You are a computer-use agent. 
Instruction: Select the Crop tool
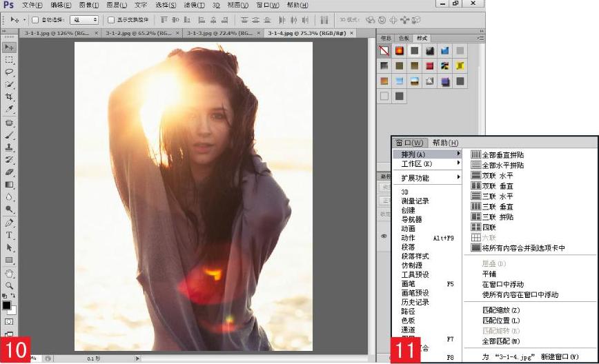(x=9, y=97)
